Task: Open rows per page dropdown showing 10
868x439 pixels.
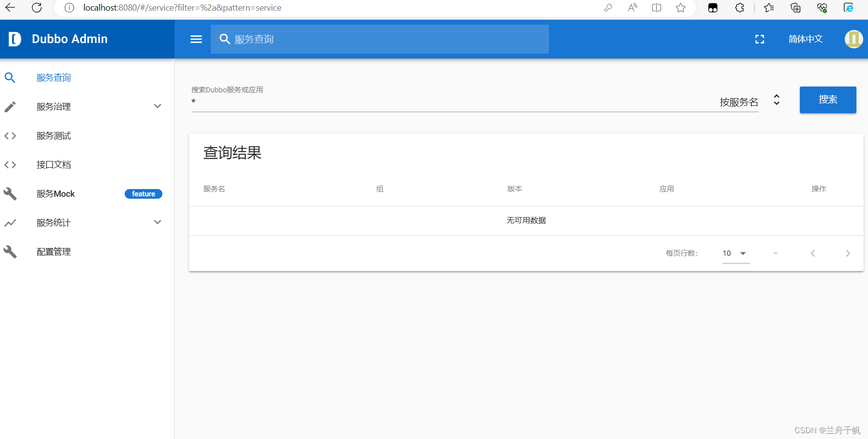Action: click(736, 253)
